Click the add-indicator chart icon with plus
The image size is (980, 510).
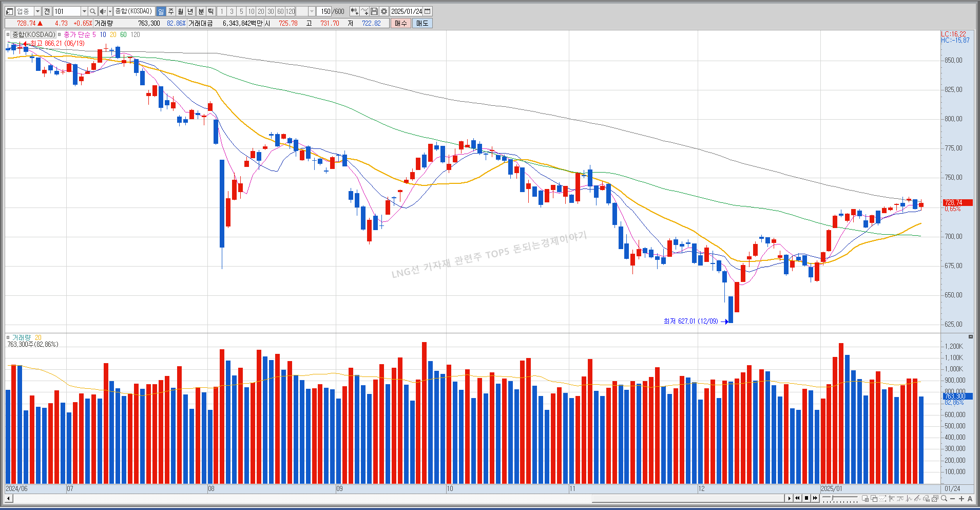point(354,11)
